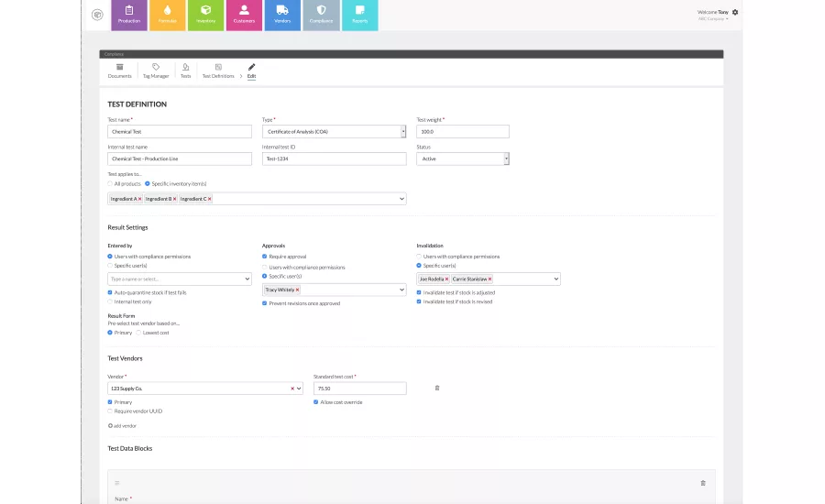This screenshot has width=825, height=504.
Task: Click the Internal test ID field
Action: pos(334,159)
